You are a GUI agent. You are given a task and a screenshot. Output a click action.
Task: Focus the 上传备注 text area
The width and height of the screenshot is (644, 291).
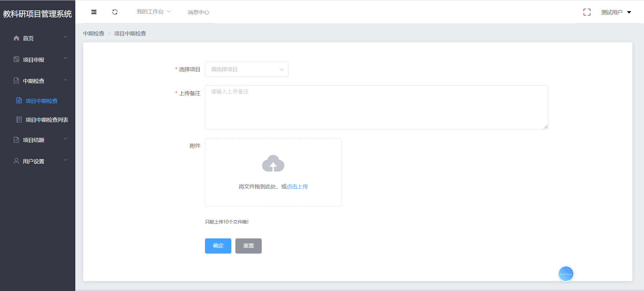coord(377,107)
